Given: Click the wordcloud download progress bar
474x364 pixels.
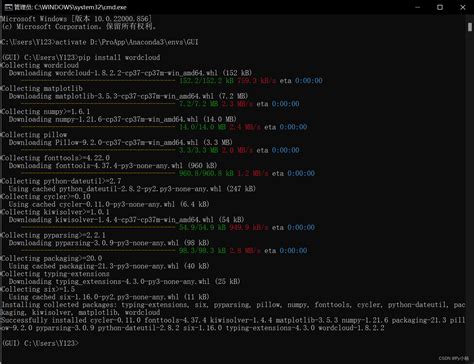Looking at the screenshot, I should [98, 81].
